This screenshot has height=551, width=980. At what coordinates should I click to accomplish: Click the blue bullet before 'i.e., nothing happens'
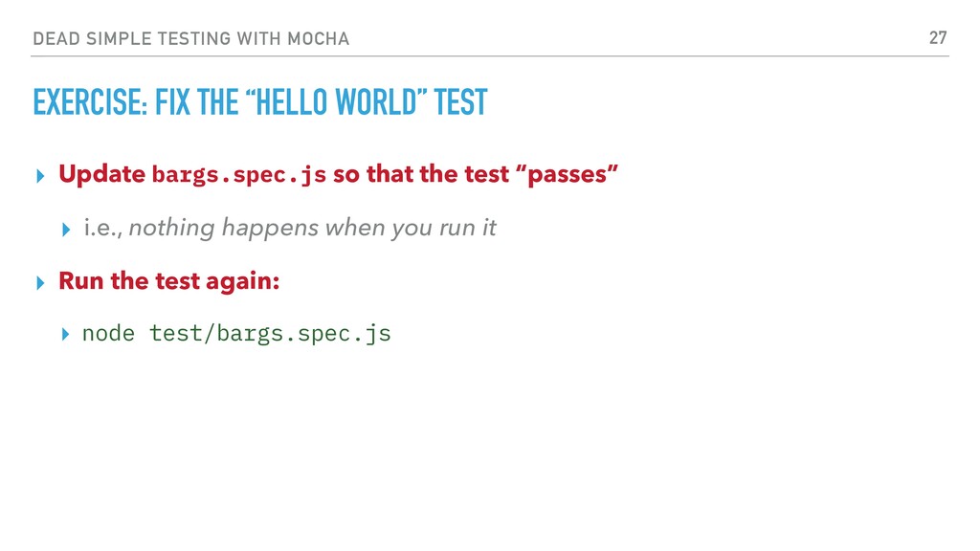coord(66,230)
